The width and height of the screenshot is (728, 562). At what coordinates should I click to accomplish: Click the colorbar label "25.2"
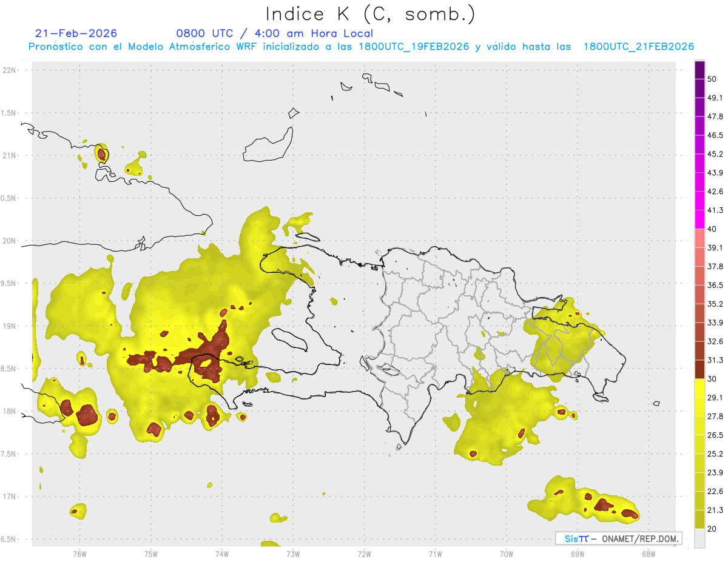click(715, 453)
